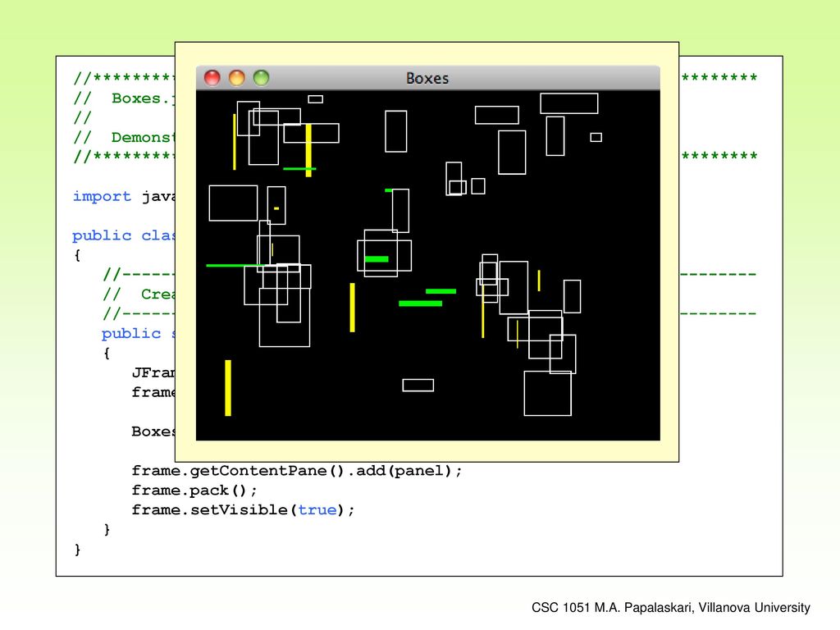
Task: Click the '// Crea' comment line
Action: pos(139,294)
